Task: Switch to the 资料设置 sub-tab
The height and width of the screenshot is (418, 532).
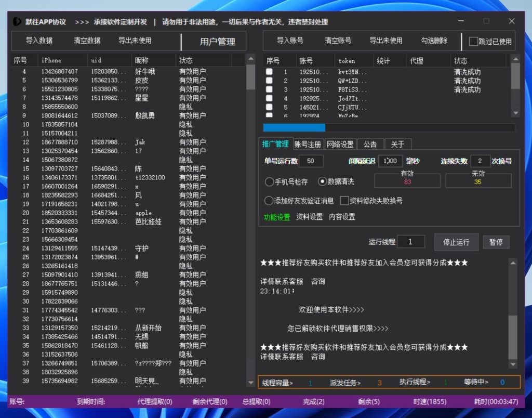Action: 309,217
